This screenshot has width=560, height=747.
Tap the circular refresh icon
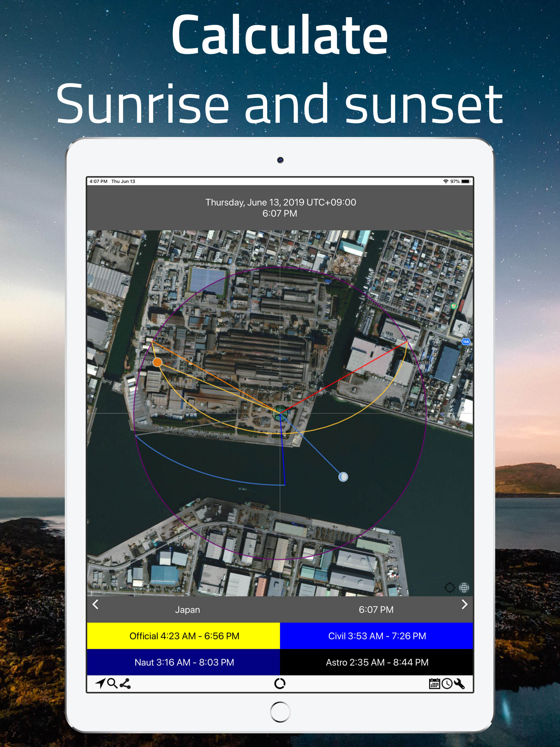coord(280,684)
